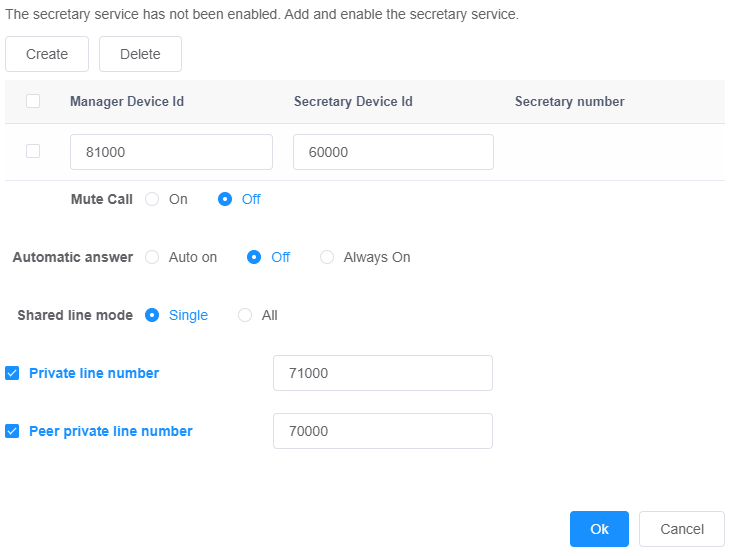The width and height of the screenshot is (735, 556).
Task: Click the Delete button
Action: 140,54
